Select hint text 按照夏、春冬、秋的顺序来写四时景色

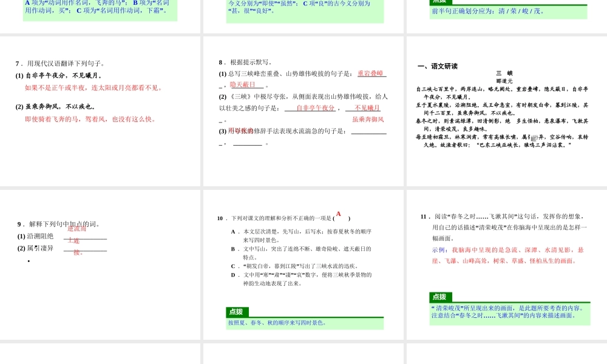coord(277,323)
